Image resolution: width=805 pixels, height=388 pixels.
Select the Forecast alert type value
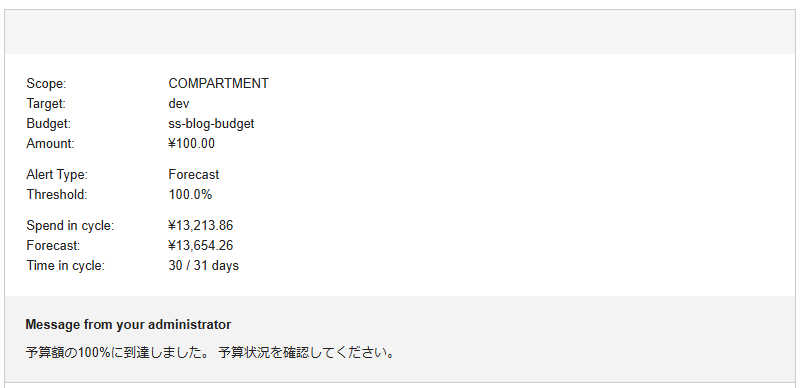pyautogui.click(x=194, y=174)
